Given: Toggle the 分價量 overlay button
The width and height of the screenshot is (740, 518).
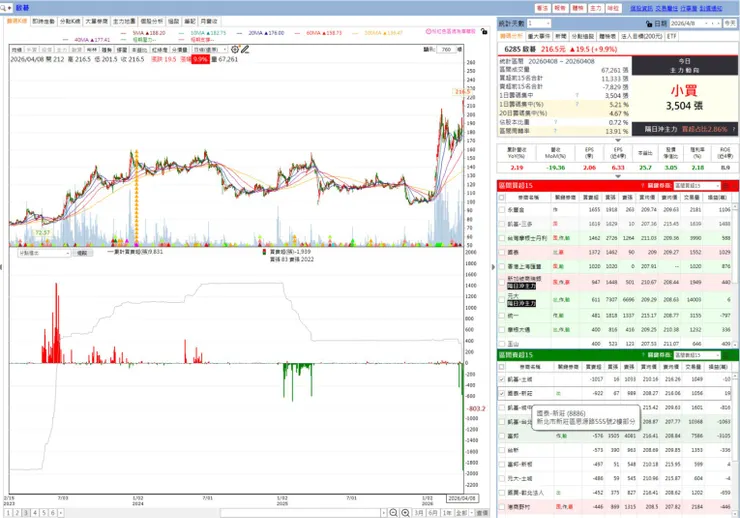Looking at the screenshot, I should point(179,50).
